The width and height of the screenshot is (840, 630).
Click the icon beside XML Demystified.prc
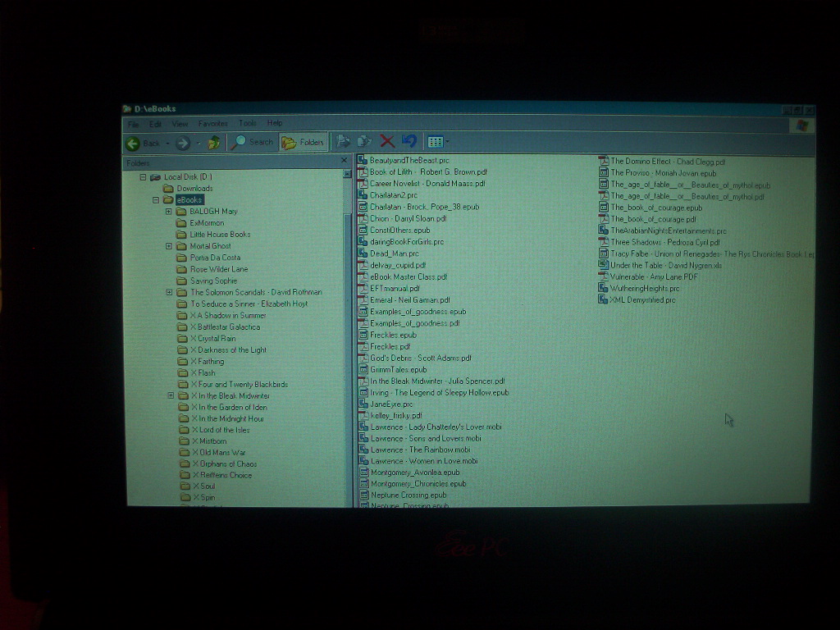603,300
